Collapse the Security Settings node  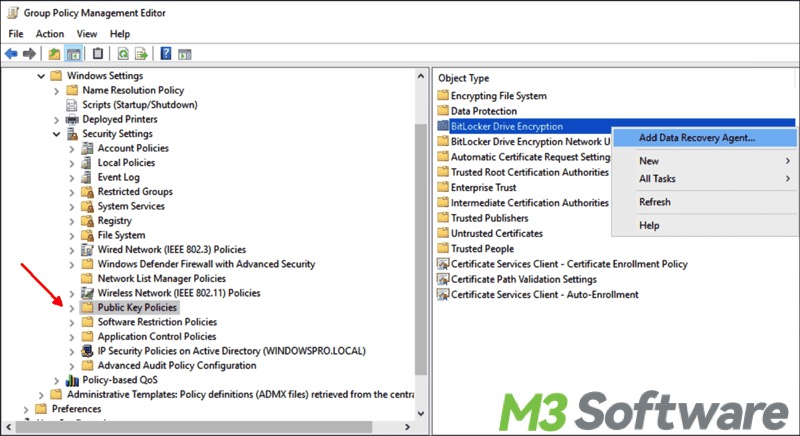pyautogui.click(x=57, y=134)
